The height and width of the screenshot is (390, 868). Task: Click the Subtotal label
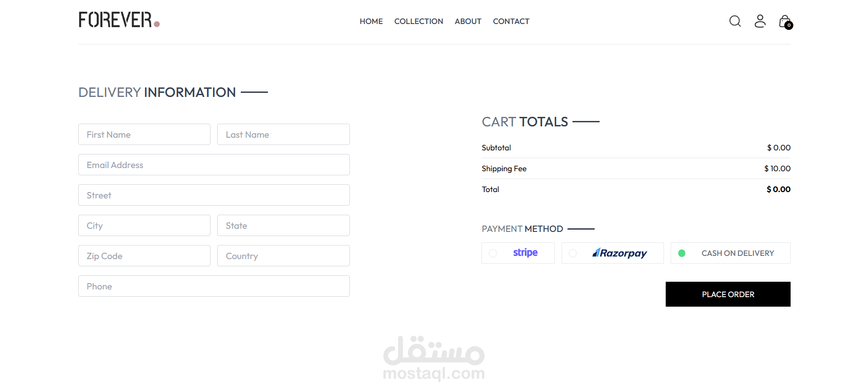(496, 148)
